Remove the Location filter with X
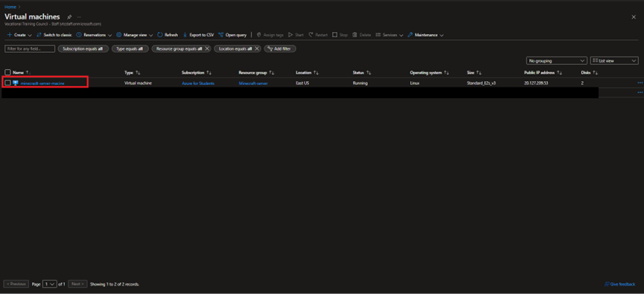 tap(257, 49)
